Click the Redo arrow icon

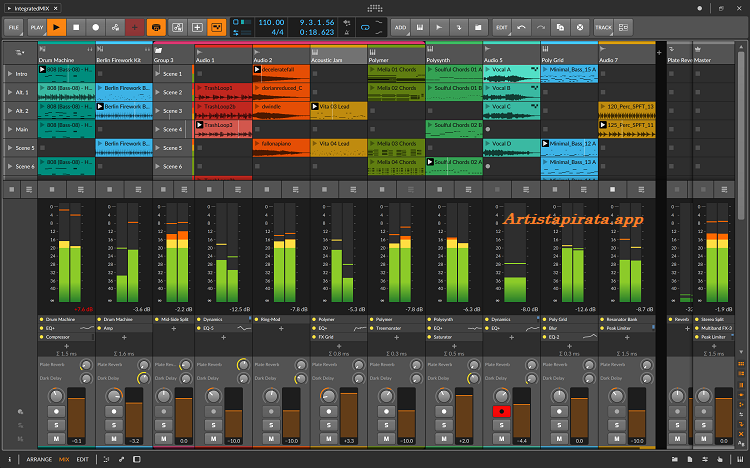(x=541, y=27)
